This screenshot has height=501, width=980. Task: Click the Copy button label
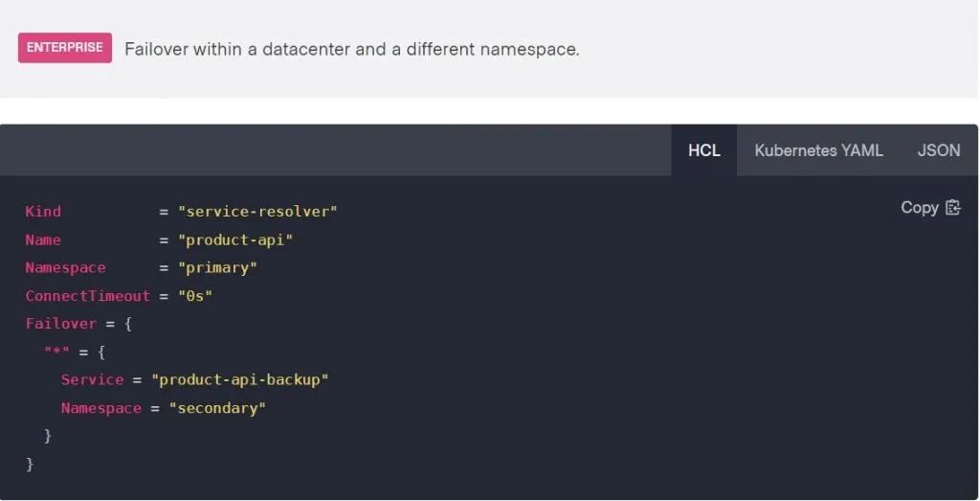coord(920,208)
